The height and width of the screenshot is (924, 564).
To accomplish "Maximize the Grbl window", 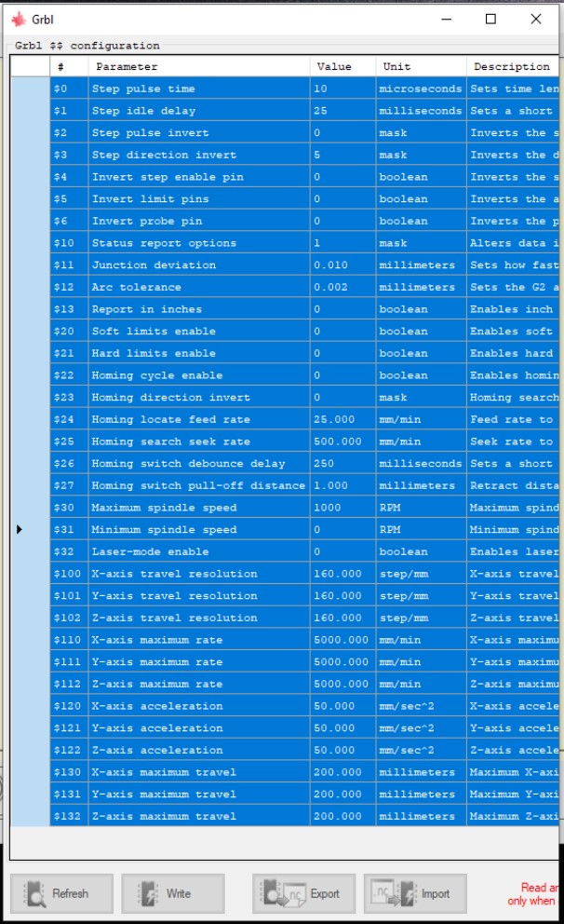I will [490, 20].
